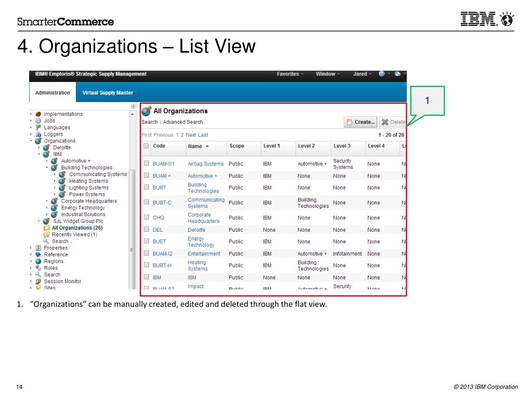The width and height of the screenshot is (532, 399).
Task: Switch to the Administration tab
Action: [52, 92]
